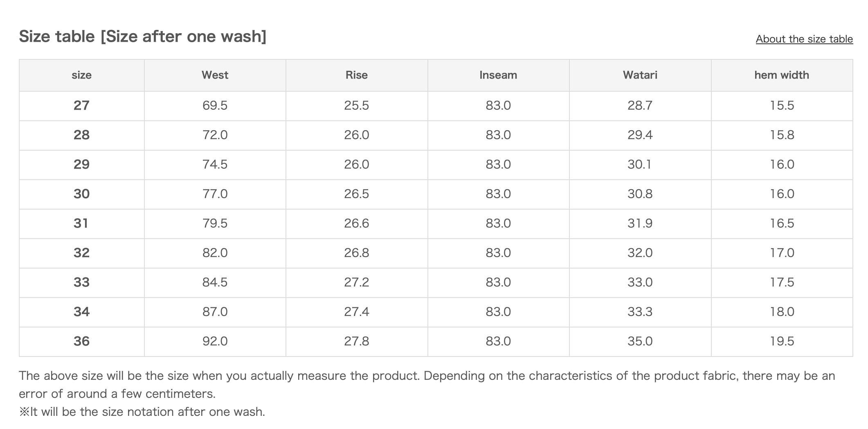
Task: Select the Watari value 33.3
Action: click(640, 312)
